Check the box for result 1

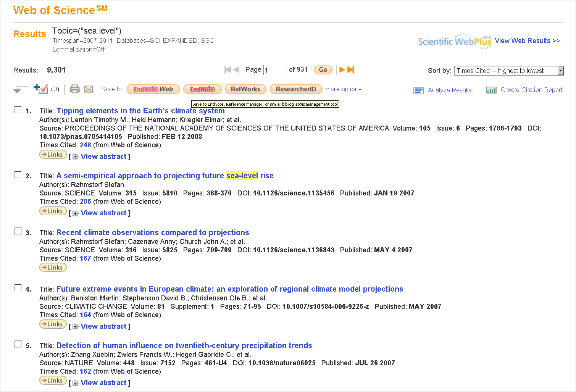[18, 110]
